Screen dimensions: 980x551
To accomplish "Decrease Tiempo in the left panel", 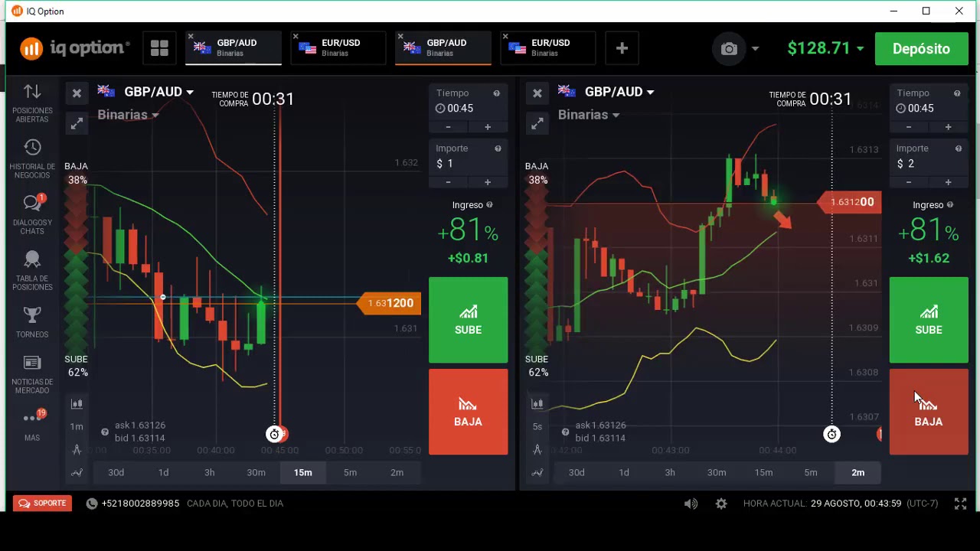I will pyautogui.click(x=448, y=127).
